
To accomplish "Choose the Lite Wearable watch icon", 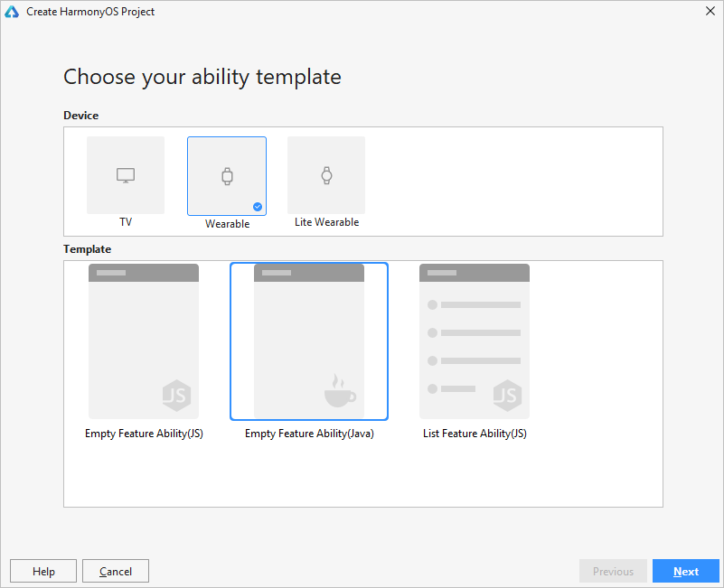I will click(x=326, y=176).
